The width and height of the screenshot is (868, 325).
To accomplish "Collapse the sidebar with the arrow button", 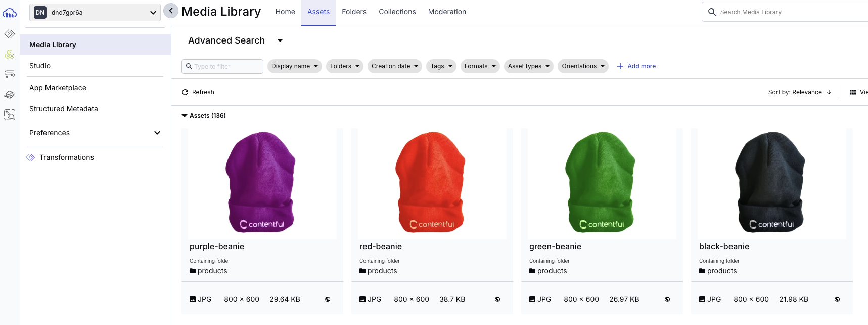I will click(171, 11).
